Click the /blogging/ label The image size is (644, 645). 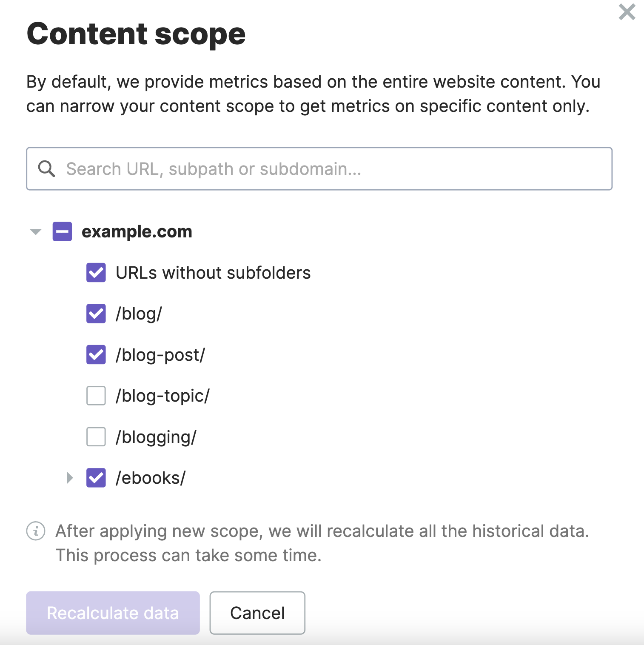pyautogui.click(x=156, y=437)
